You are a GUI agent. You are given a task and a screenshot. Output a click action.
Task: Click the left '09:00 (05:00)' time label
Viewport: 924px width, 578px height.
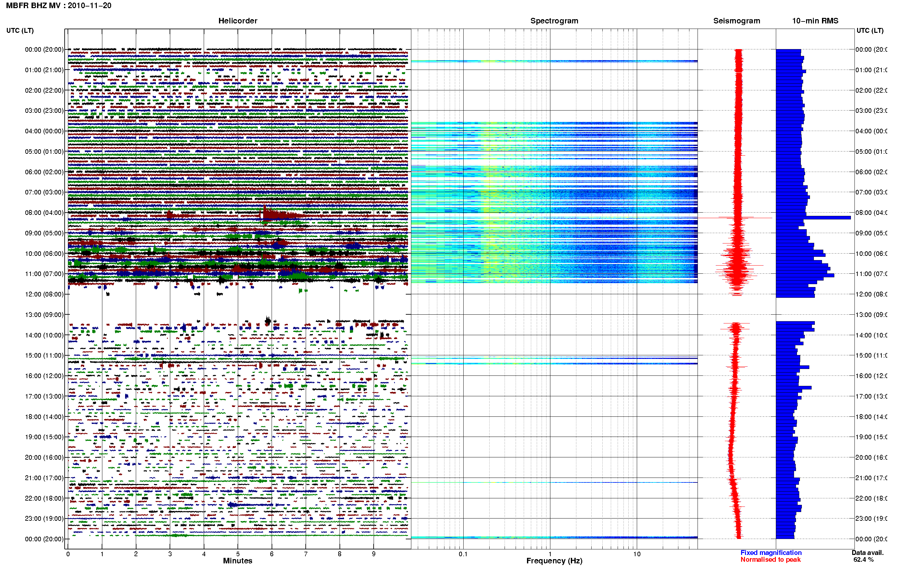(44, 233)
